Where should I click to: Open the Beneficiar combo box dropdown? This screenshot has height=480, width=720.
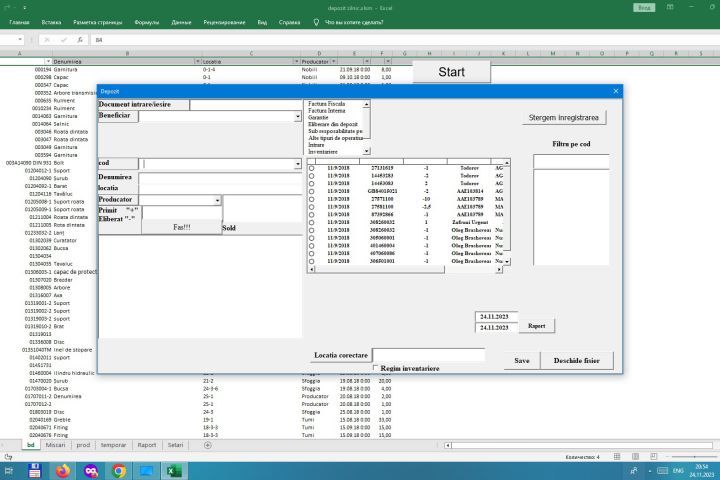(x=298, y=117)
